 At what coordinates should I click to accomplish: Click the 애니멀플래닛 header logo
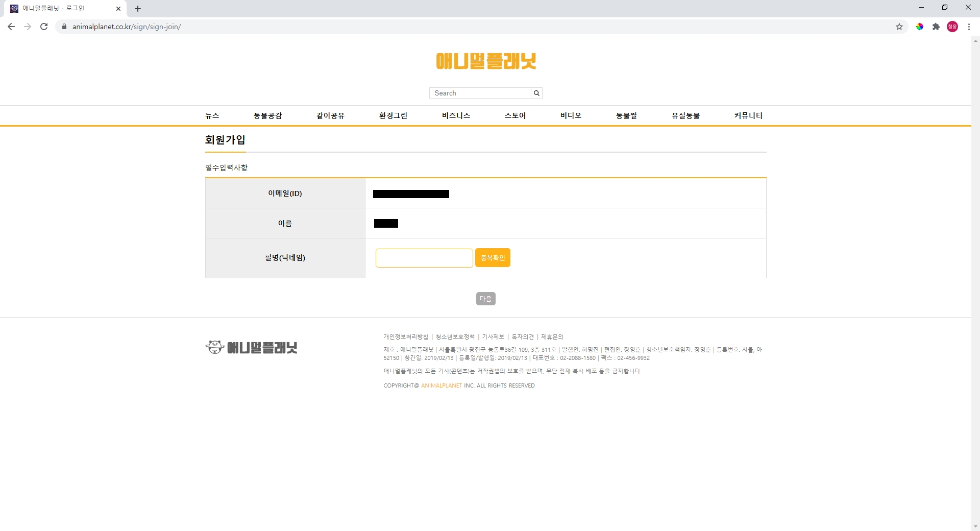pos(486,61)
